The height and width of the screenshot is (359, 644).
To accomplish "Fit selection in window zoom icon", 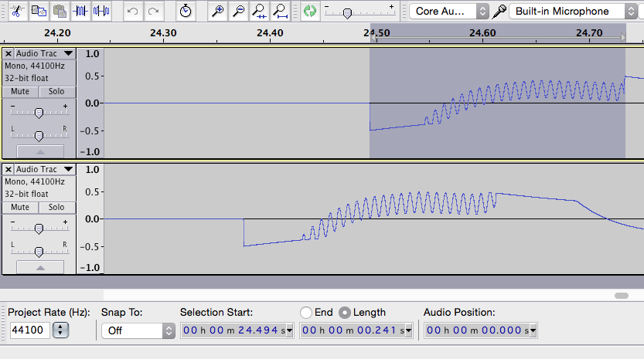I will 260,11.
